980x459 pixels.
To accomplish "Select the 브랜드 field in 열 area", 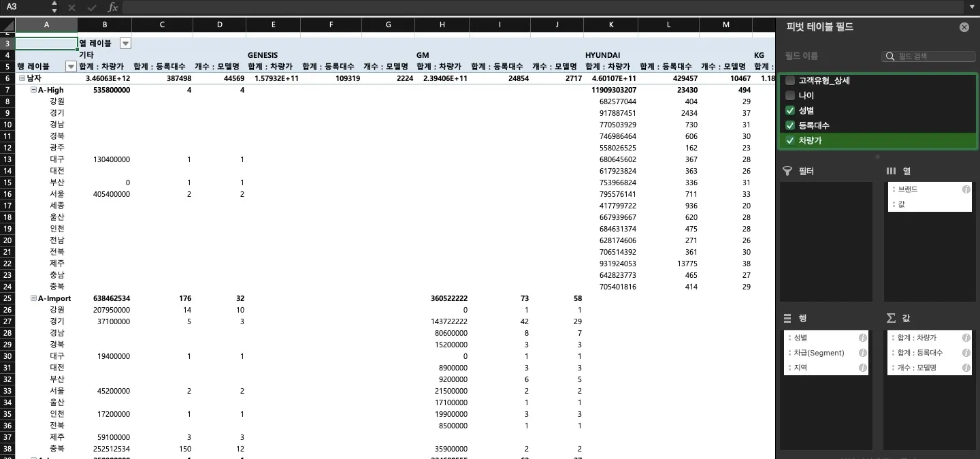I will click(930, 189).
